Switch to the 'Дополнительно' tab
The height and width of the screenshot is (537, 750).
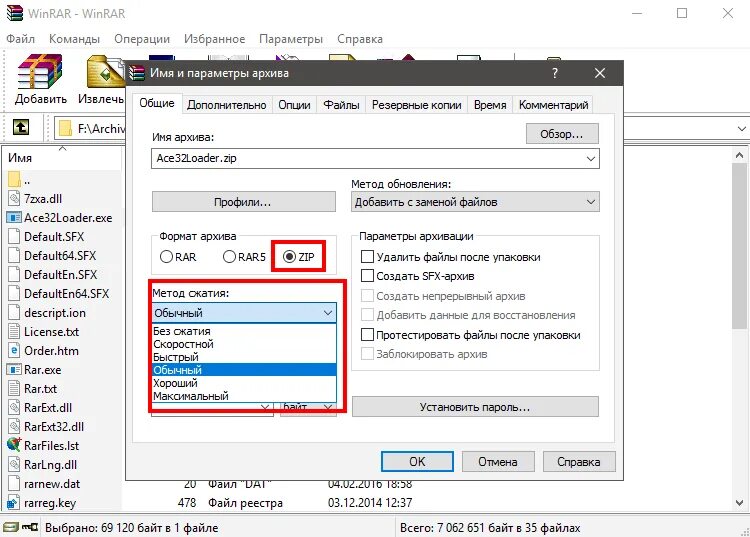coord(227,105)
